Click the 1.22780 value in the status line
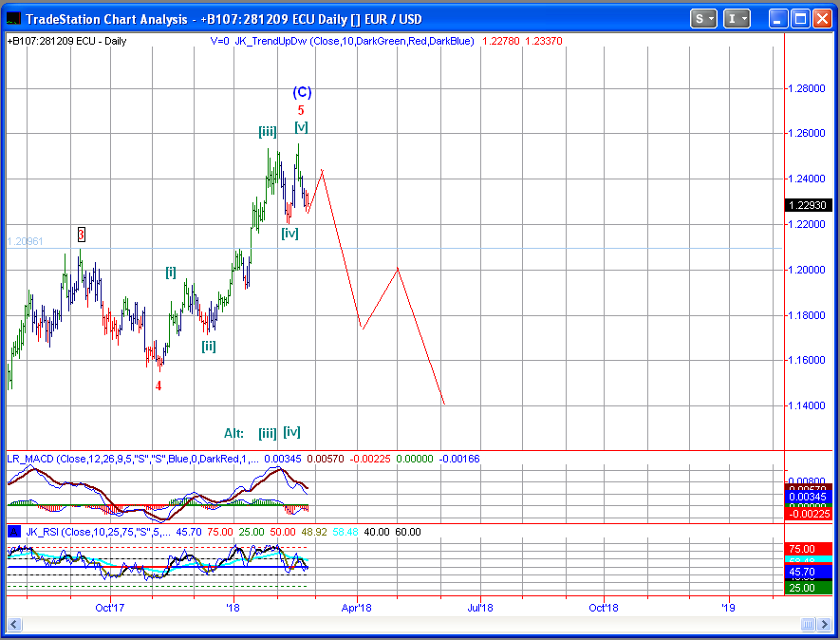 click(501, 41)
